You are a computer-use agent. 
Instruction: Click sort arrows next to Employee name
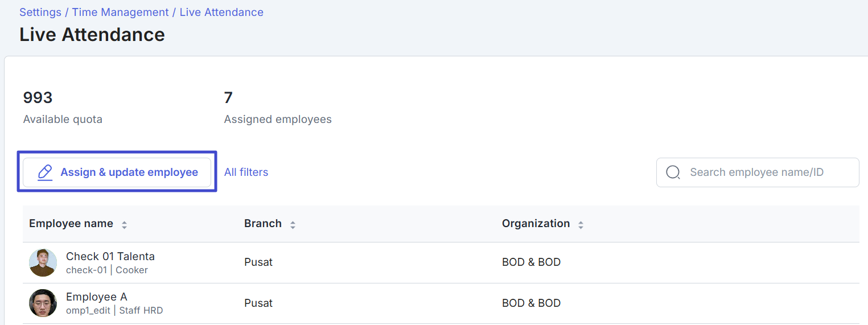click(x=124, y=225)
